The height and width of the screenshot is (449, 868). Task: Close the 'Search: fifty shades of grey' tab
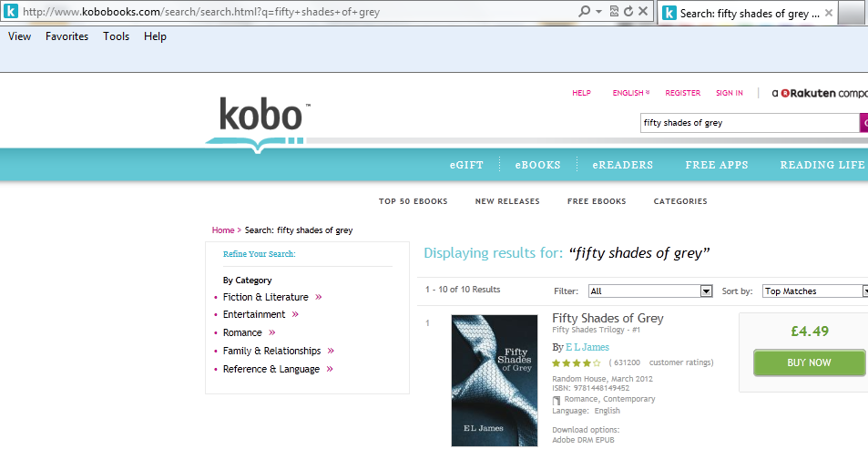tap(829, 13)
